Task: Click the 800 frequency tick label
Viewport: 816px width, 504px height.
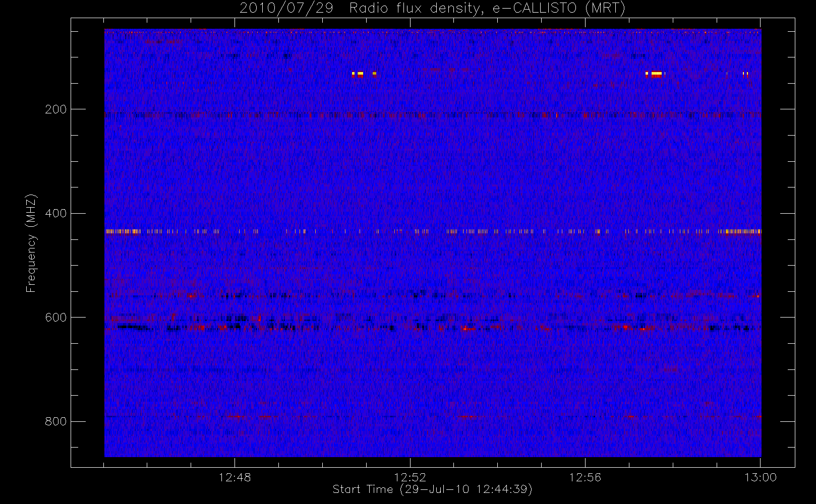Action: point(55,421)
